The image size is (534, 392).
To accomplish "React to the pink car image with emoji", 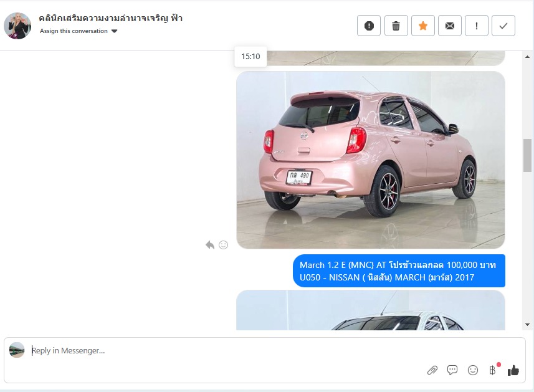I will [224, 245].
